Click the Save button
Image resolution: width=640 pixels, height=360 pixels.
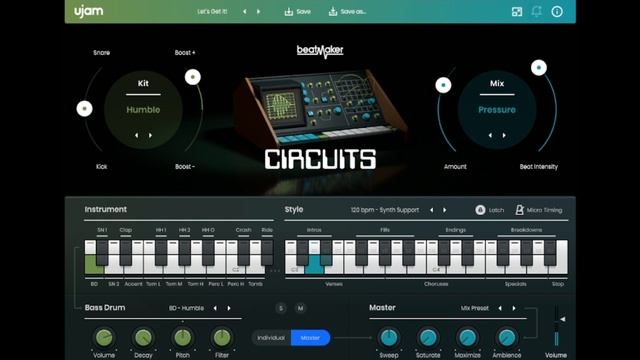click(298, 11)
